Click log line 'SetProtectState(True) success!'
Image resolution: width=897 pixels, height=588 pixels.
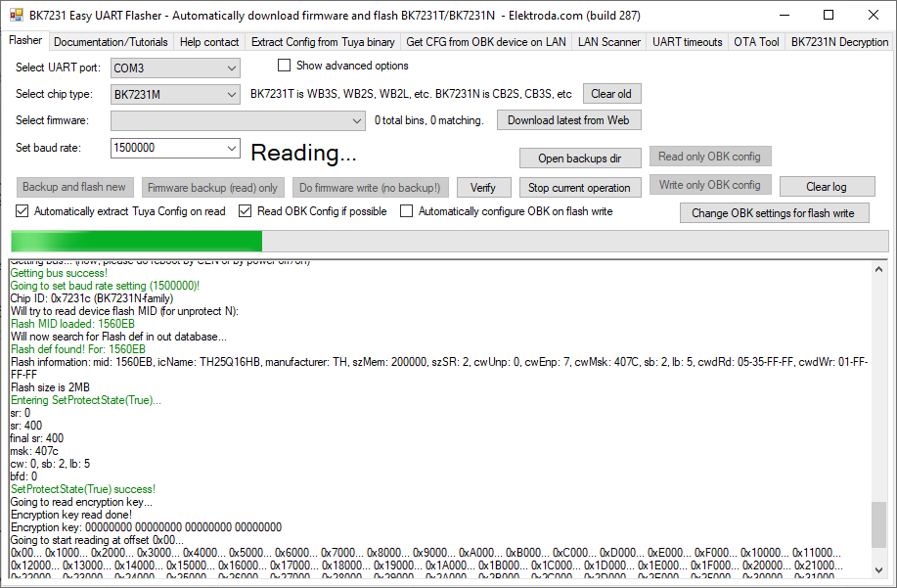point(83,489)
